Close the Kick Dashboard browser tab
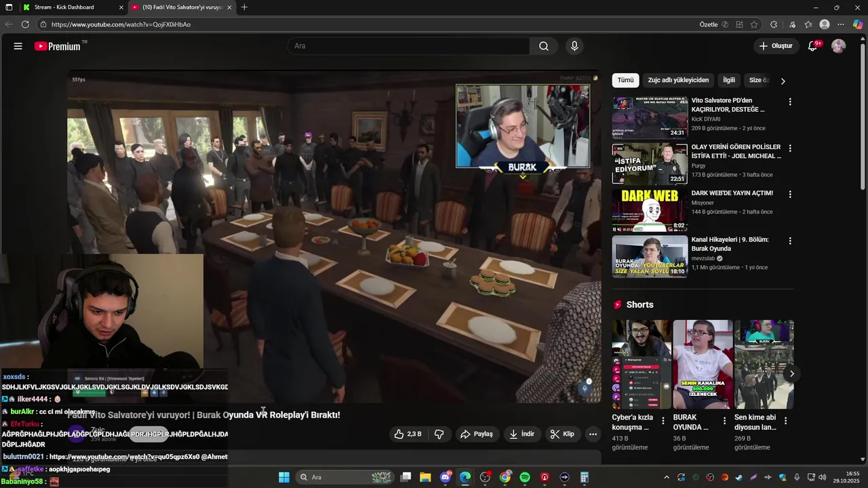Viewport: 868px width, 488px height. pyautogui.click(x=121, y=7)
